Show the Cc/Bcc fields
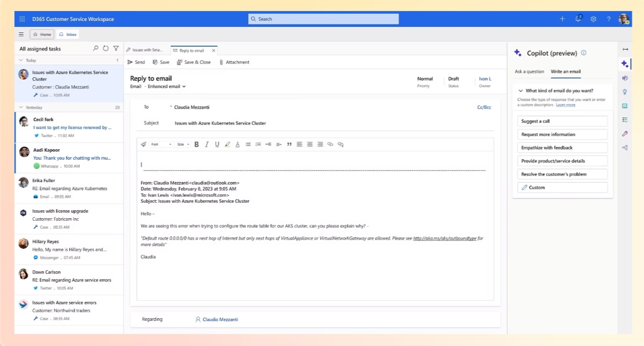The height and width of the screenshot is (346, 644). pos(484,107)
